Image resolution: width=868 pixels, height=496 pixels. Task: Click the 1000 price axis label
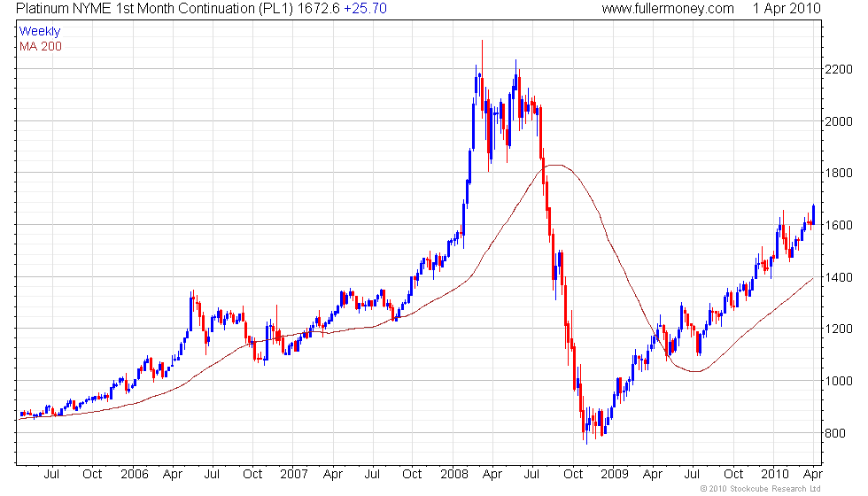(839, 381)
